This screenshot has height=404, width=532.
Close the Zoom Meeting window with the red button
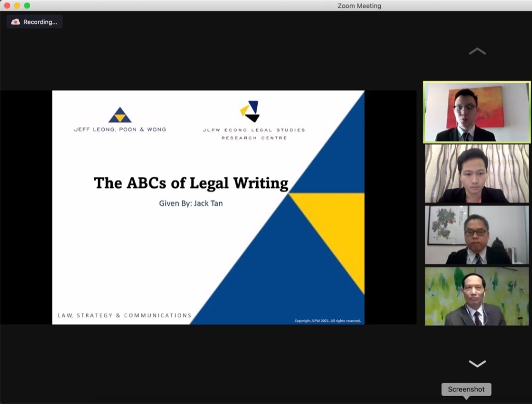pyautogui.click(x=7, y=6)
